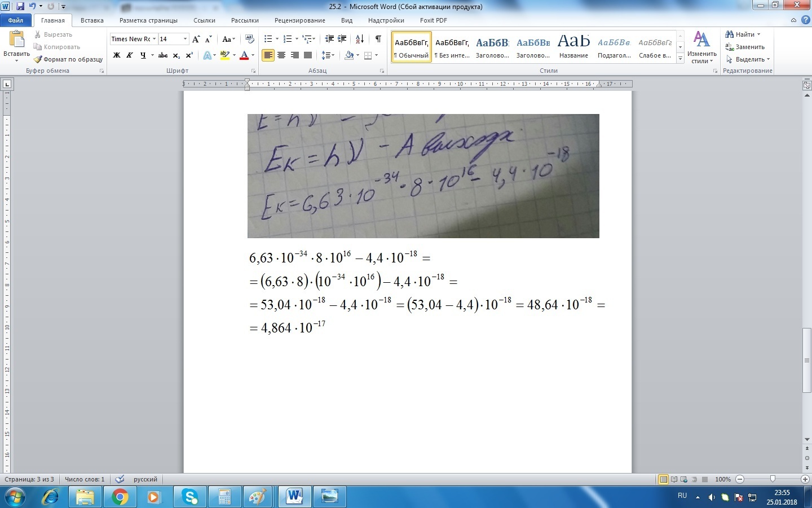Screen dimensions: 812x508
Task: Open Internet Explorer from the taskbar
Action: [x=51, y=497]
